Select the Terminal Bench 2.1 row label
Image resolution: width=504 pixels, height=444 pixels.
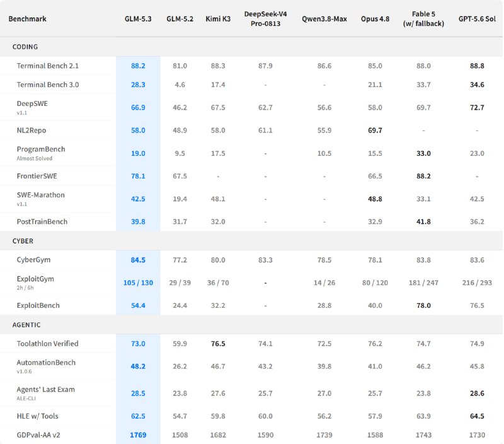48,66
